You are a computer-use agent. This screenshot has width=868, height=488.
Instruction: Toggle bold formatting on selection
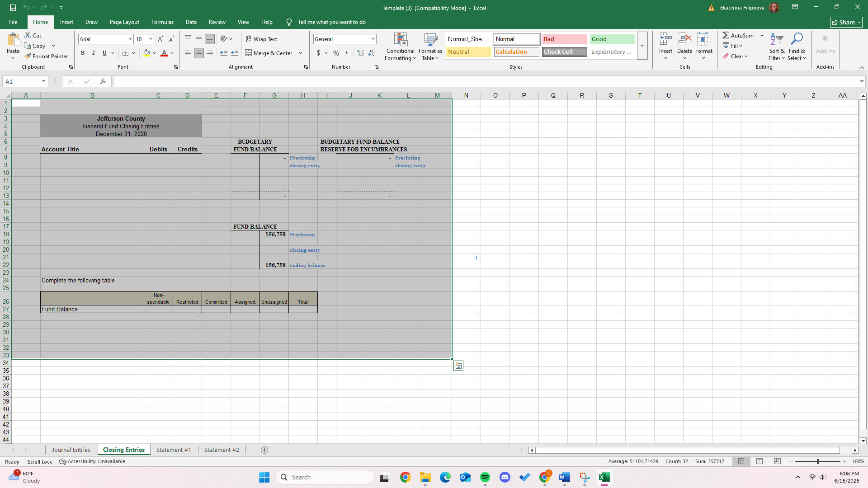[x=83, y=53]
